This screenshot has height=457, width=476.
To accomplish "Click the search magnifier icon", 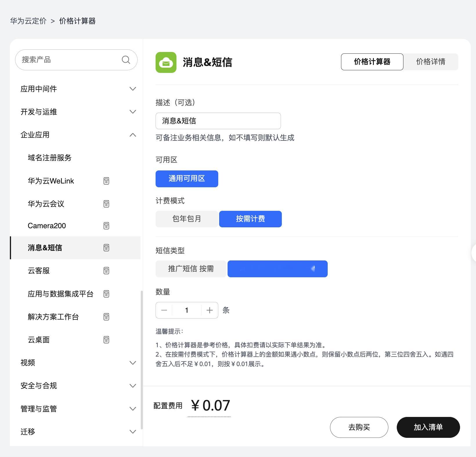I will point(126,60).
